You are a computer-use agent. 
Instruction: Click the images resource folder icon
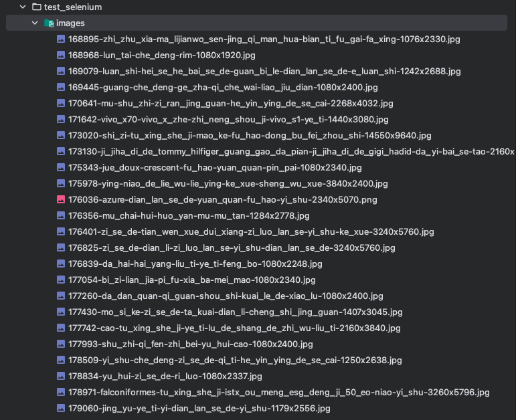[49, 23]
